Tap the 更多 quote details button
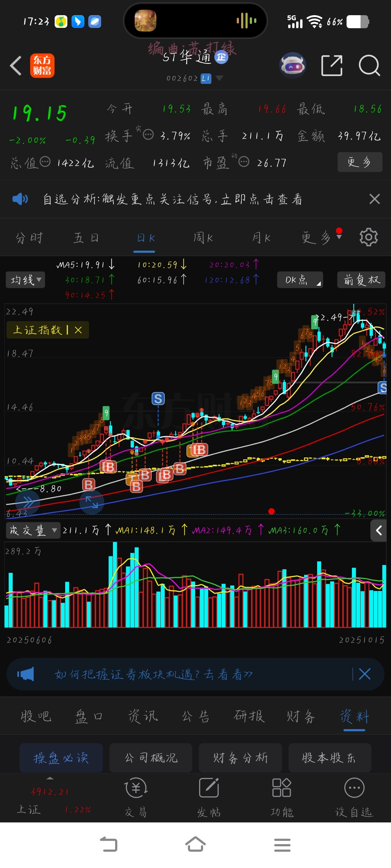The image size is (391, 868). (x=360, y=162)
